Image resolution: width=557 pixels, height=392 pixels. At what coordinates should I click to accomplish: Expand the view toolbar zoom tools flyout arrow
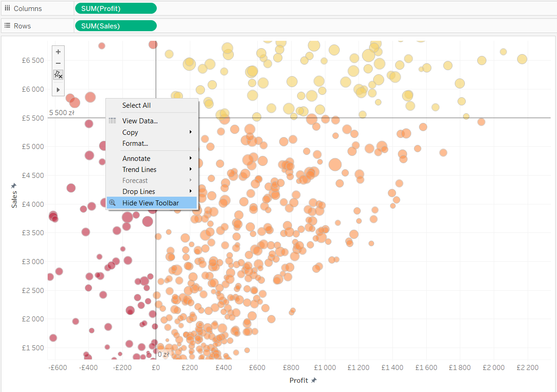coord(58,90)
